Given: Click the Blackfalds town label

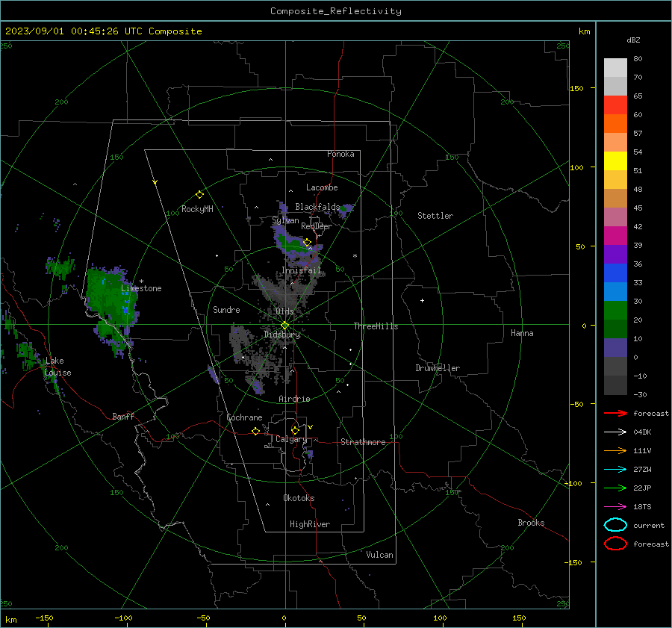Looking at the screenshot, I should (317, 207).
